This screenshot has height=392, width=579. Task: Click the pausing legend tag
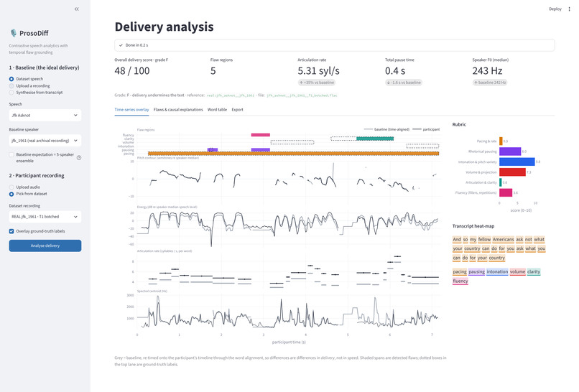476,271
